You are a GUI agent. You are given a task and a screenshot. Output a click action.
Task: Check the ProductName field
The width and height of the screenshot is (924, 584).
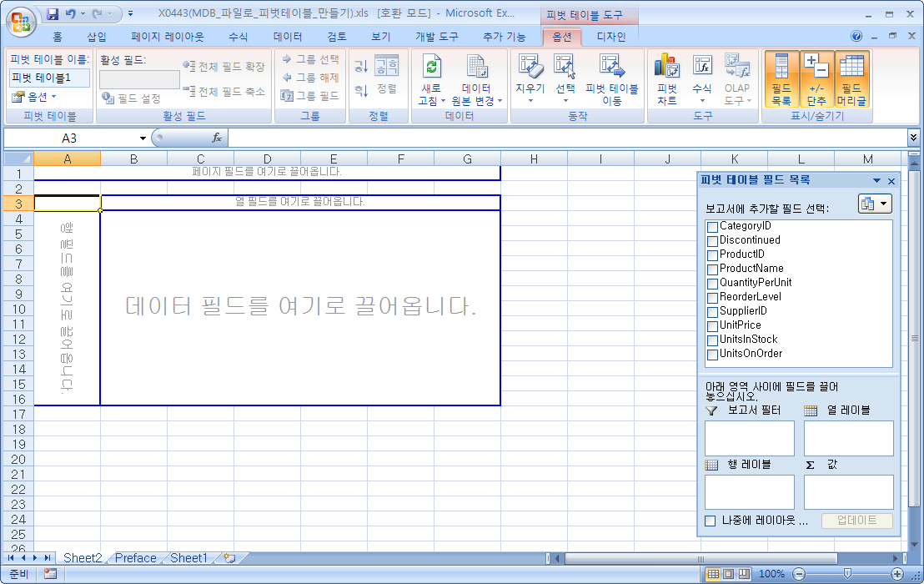[712, 269]
